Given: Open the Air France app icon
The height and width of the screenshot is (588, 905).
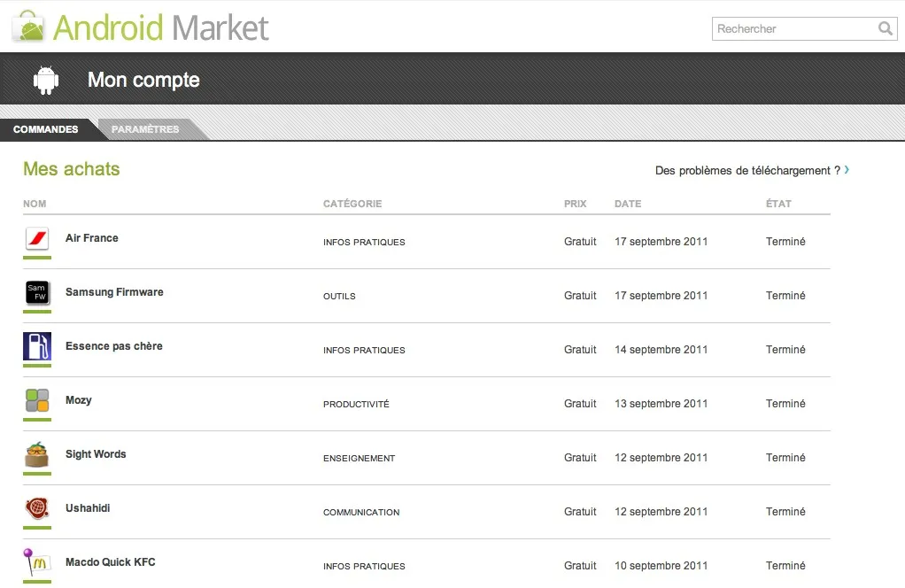Looking at the screenshot, I should (x=37, y=237).
